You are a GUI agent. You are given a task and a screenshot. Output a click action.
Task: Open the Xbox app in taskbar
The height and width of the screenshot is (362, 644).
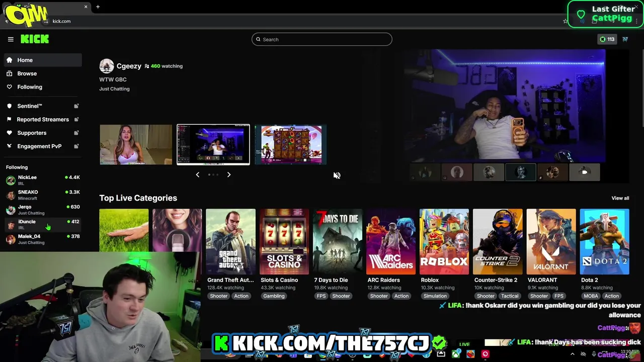[x=456, y=354]
